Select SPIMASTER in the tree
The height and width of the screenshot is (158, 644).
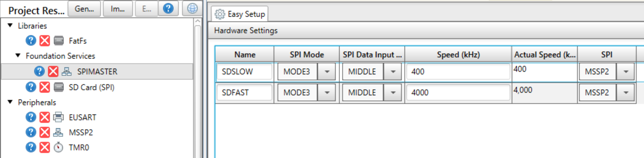(97, 72)
